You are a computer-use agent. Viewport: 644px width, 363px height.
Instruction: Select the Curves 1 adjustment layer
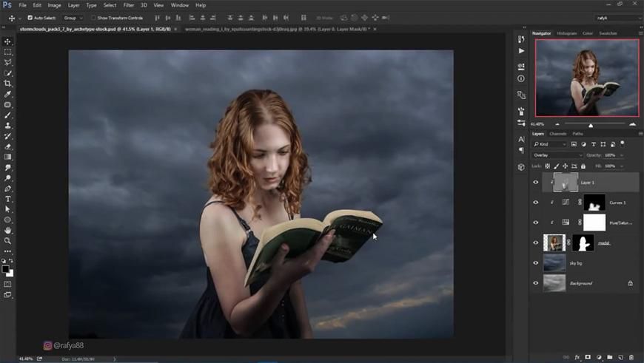(617, 202)
